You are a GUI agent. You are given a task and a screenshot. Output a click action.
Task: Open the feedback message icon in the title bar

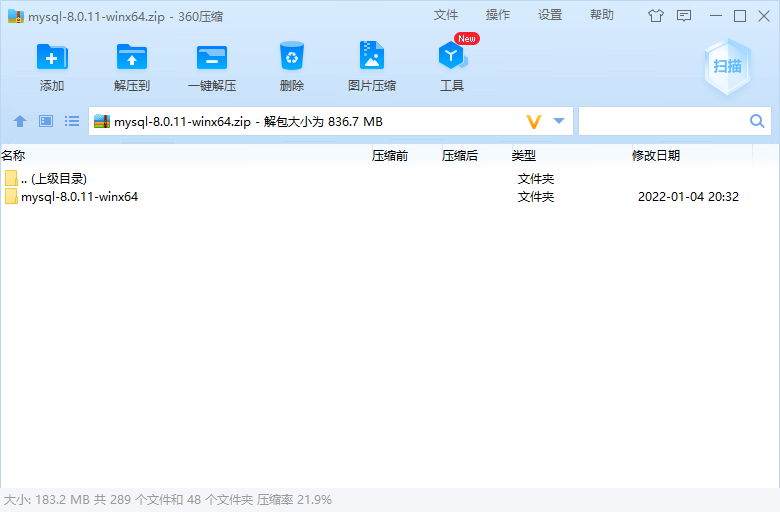pos(684,16)
